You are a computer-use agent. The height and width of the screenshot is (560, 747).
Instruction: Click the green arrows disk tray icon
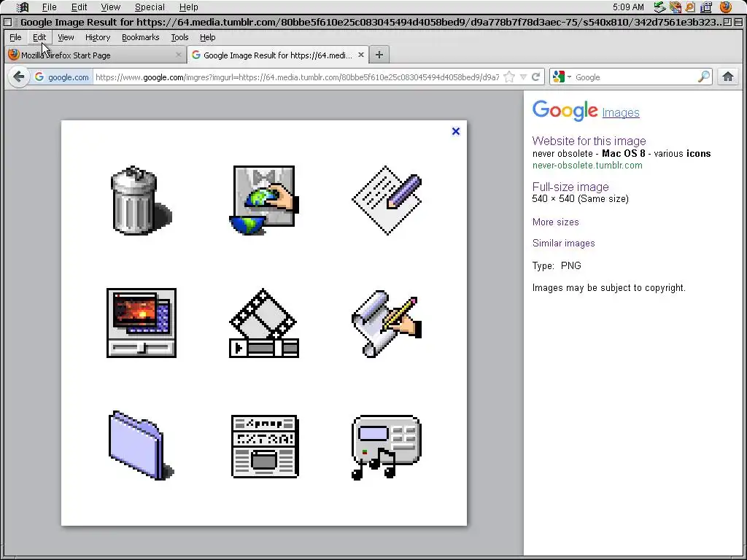pyautogui.click(x=659, y=7)
